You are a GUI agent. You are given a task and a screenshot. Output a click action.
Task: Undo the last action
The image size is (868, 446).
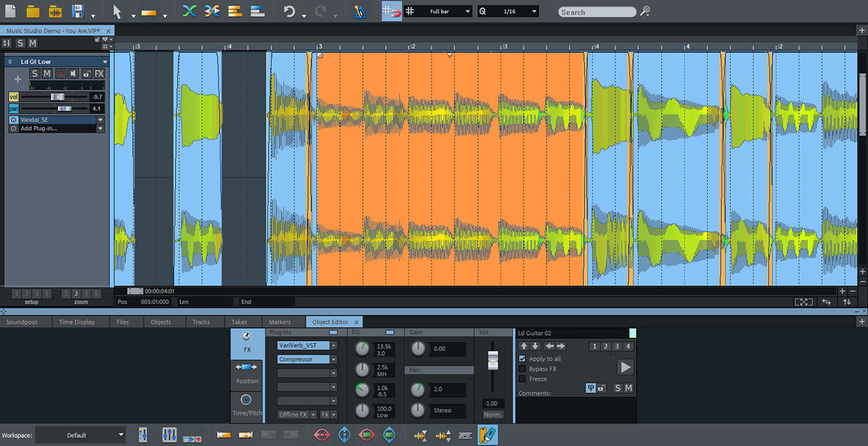(x=290, y=12)
